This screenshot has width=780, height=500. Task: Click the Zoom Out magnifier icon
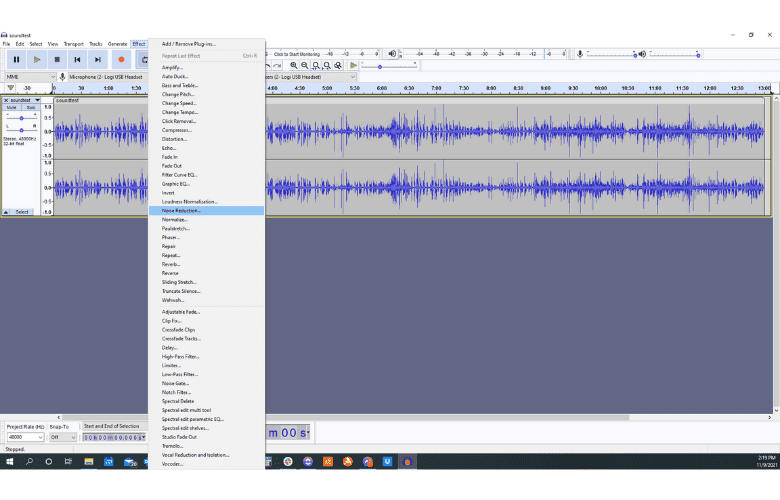pos(304,65)
